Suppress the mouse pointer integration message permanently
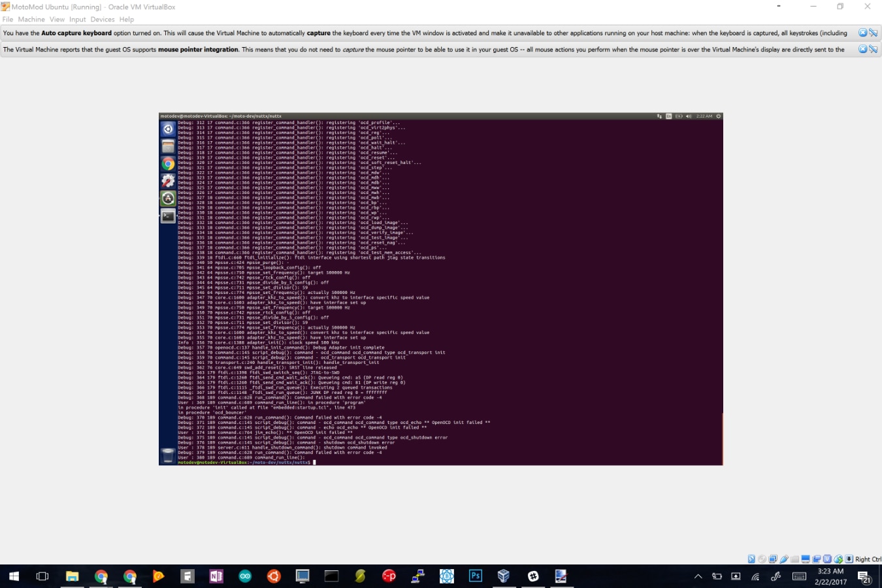 coord(873,49)
